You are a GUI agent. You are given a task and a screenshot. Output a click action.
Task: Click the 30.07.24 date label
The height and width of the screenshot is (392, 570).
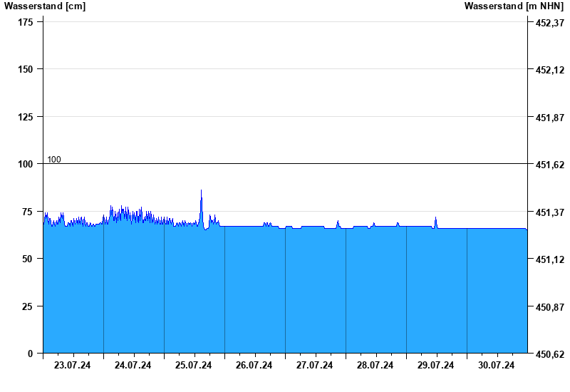(496, 365)
